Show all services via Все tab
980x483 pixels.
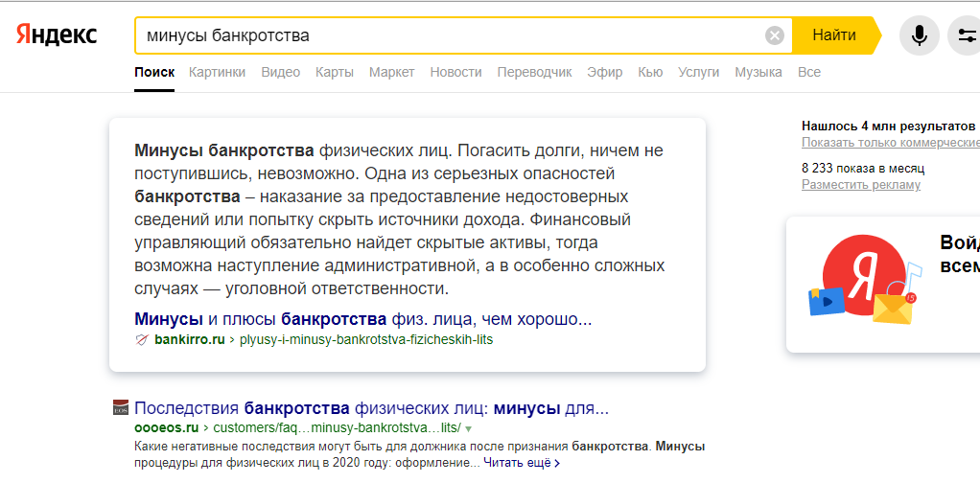[808, 73]
